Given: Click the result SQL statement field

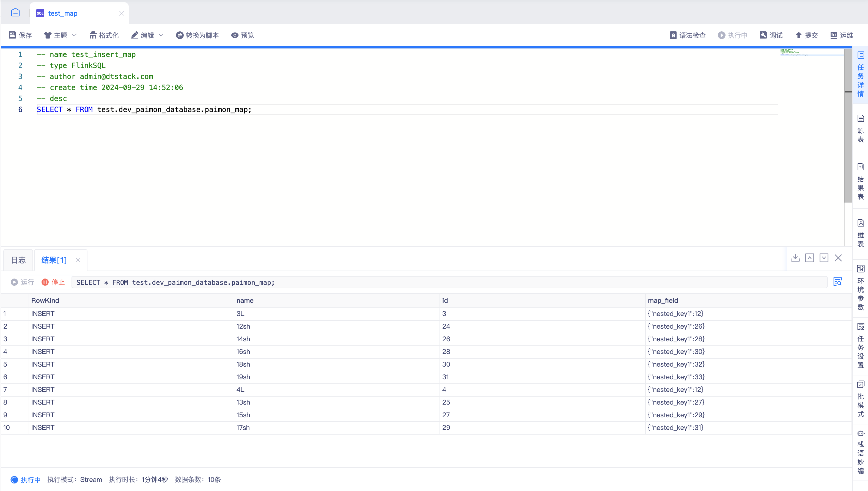Looking at the screenshot, I should tap(449, 282).
